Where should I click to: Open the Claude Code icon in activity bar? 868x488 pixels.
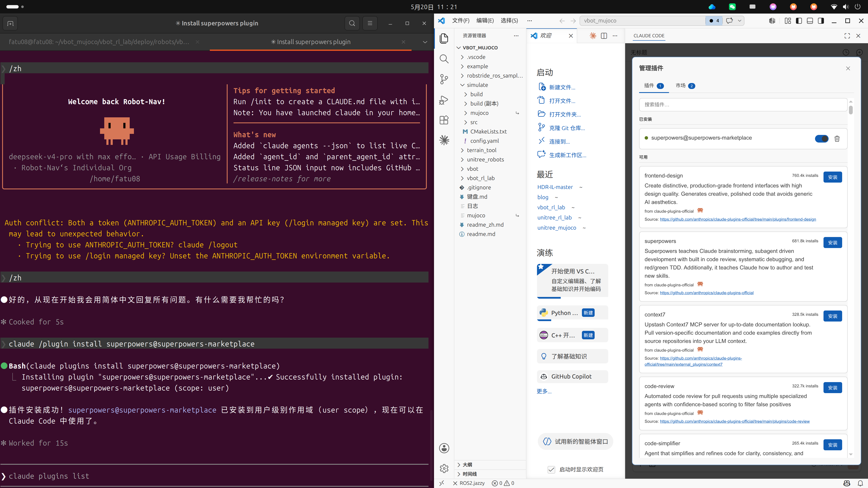(444, 140)
